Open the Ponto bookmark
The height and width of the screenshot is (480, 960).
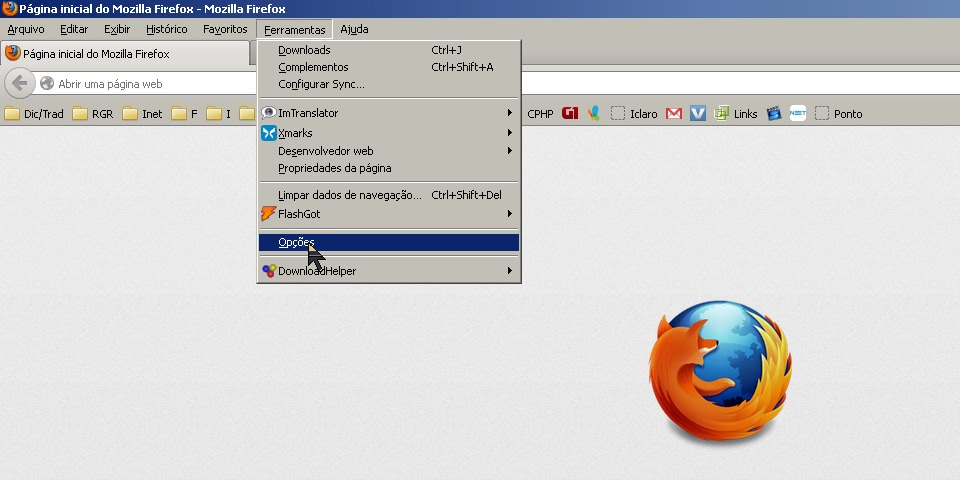point(838,114)
